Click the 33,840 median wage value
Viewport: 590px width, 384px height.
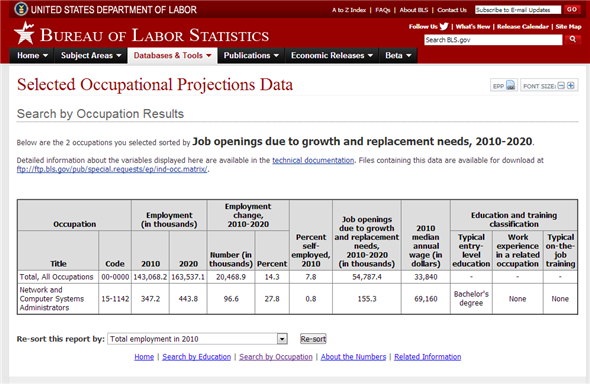point(426,277)
